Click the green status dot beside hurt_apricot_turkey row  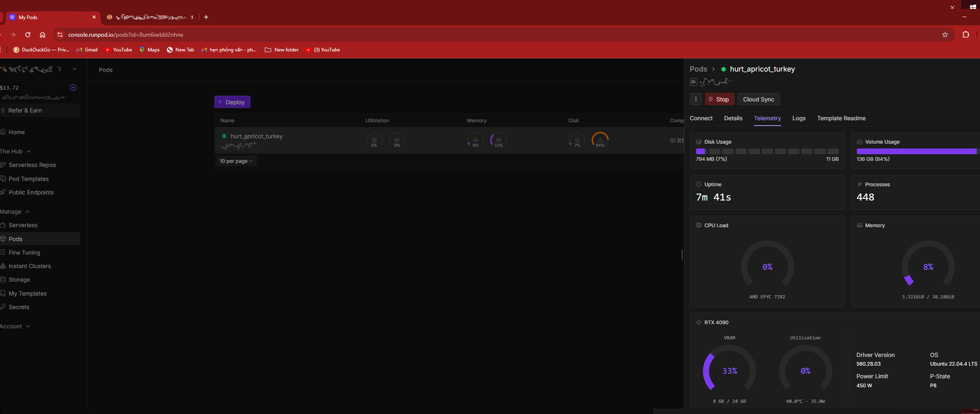tap(224, 136)
